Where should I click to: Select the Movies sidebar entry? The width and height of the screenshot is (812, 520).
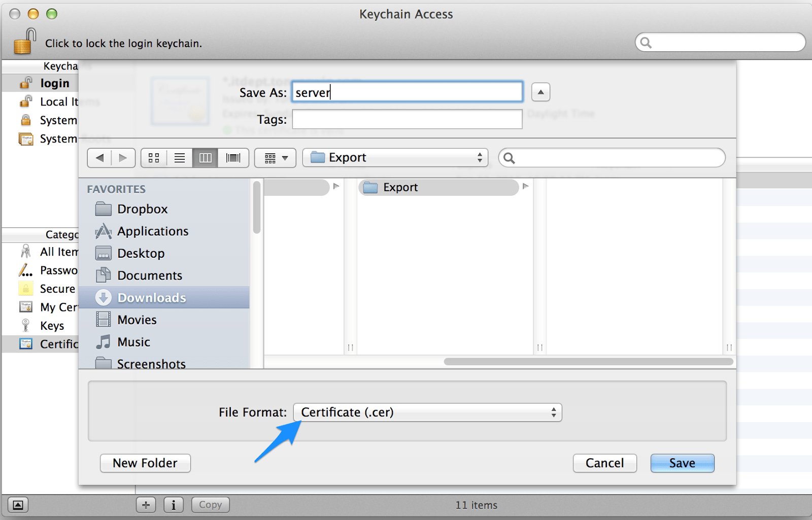click(137, 320)
